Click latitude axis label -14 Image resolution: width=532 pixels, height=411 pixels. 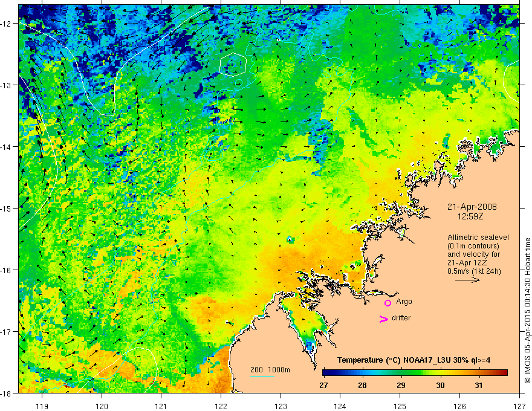tap(6, 147)
